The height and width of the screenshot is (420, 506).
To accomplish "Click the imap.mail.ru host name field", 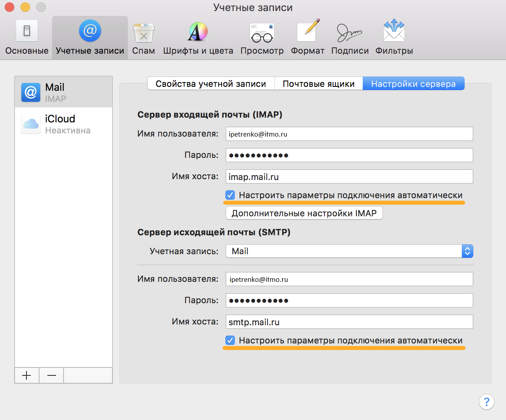I will point(349,176).
